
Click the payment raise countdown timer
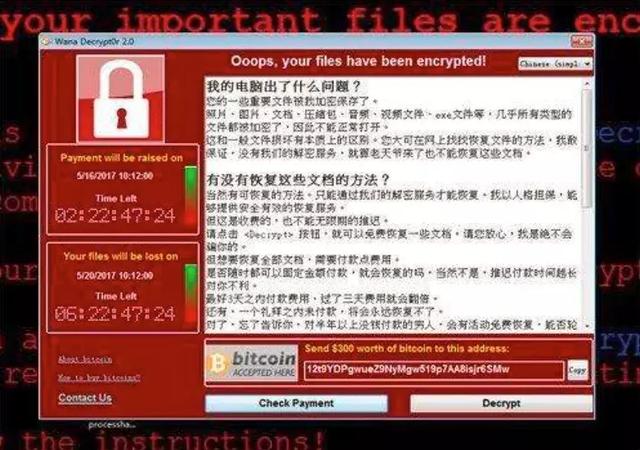116,216
